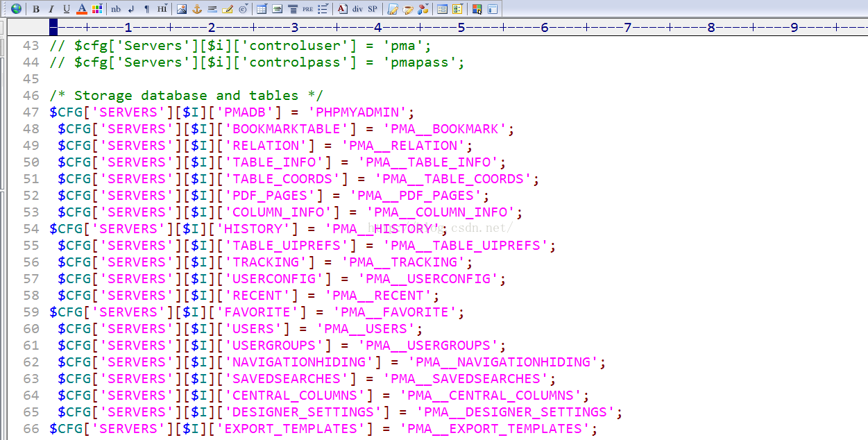Insert a line break tag
868x440 pixels.
point(131,9)
